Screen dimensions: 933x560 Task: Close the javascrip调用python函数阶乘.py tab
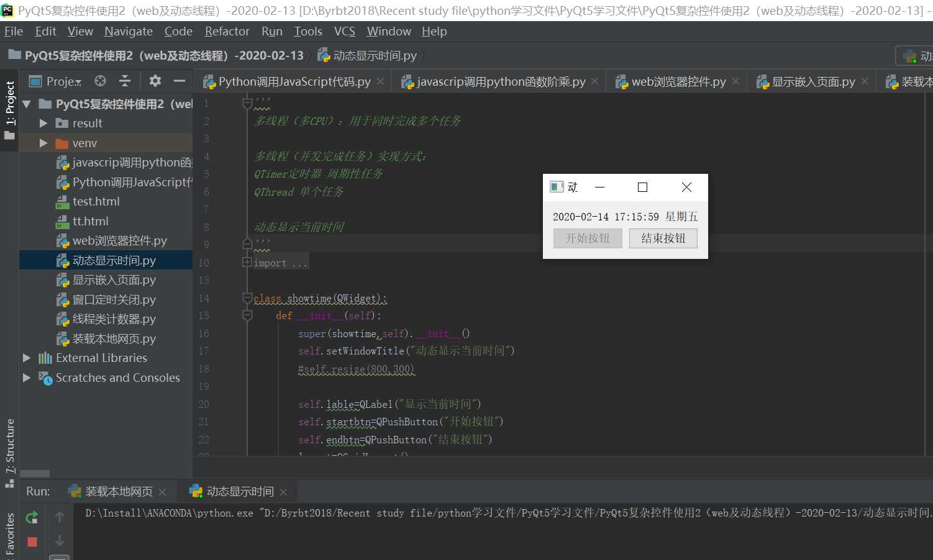pos(594,81)
